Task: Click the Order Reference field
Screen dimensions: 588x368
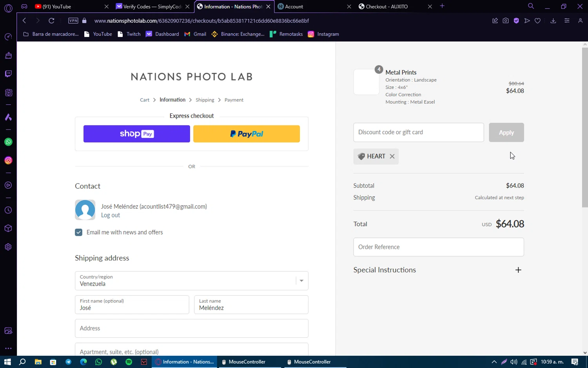Action: (439, 247)
